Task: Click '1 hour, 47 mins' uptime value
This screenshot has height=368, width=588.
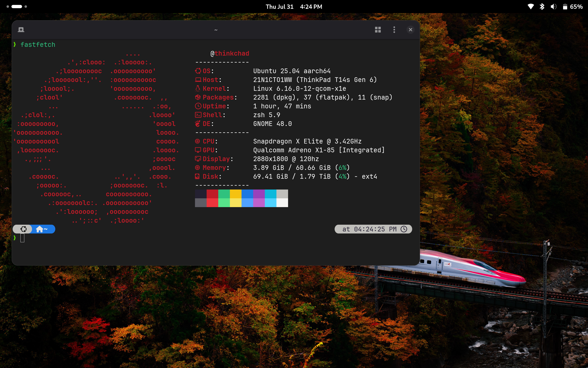Action: coord(282,106)
